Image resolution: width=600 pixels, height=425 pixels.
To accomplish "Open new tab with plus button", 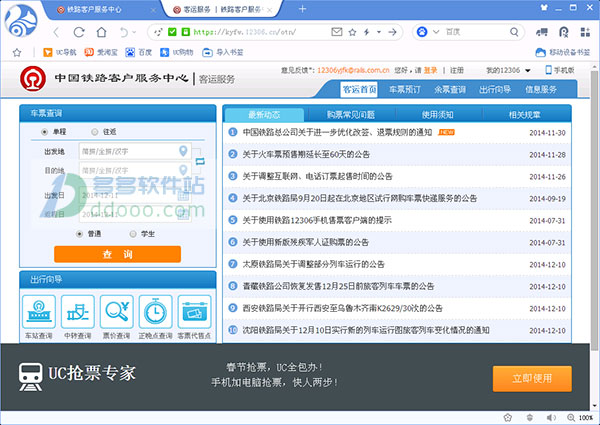I will 302,9.
